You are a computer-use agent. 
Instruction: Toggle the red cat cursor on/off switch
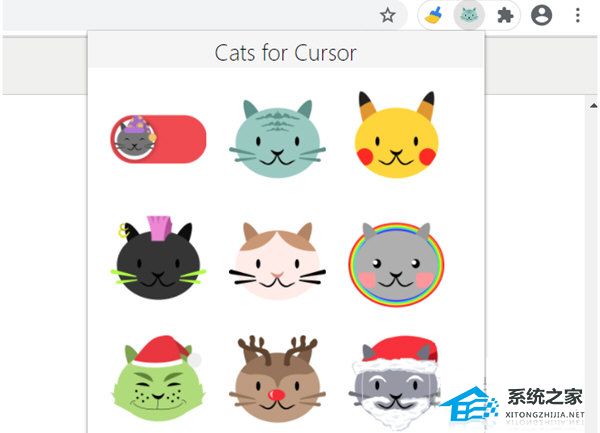click(158, 139)
